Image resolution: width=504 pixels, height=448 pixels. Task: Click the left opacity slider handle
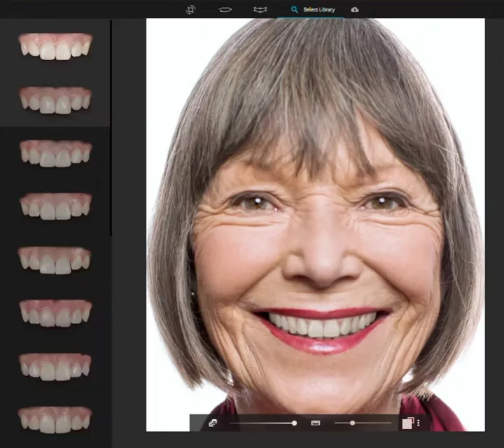(x=294, y=423)
